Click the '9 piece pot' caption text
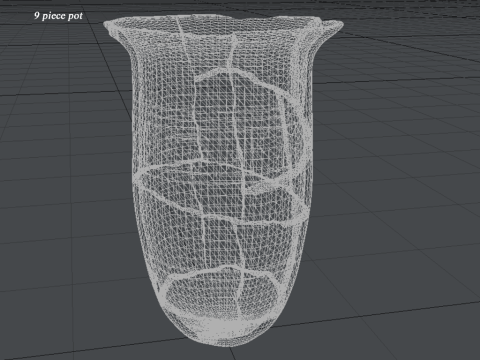The image size is (480, 360). coord(58,16)
